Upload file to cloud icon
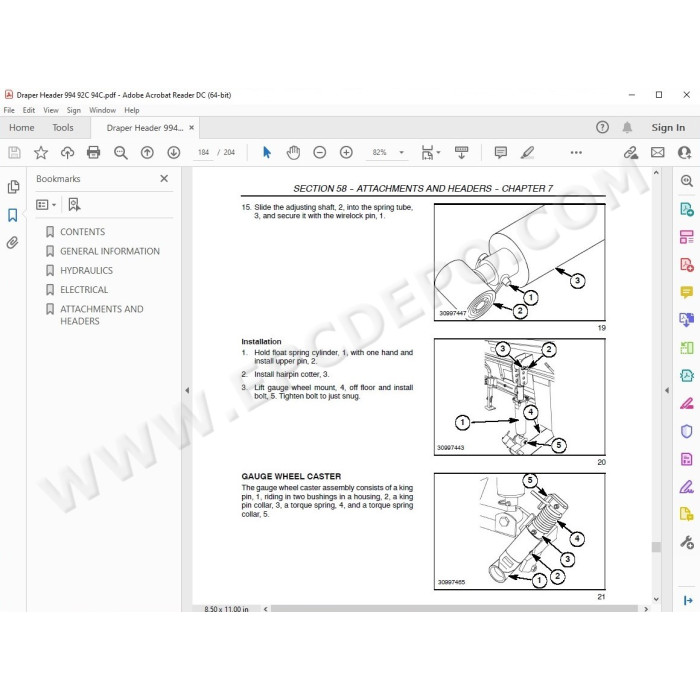 point(67,153)
